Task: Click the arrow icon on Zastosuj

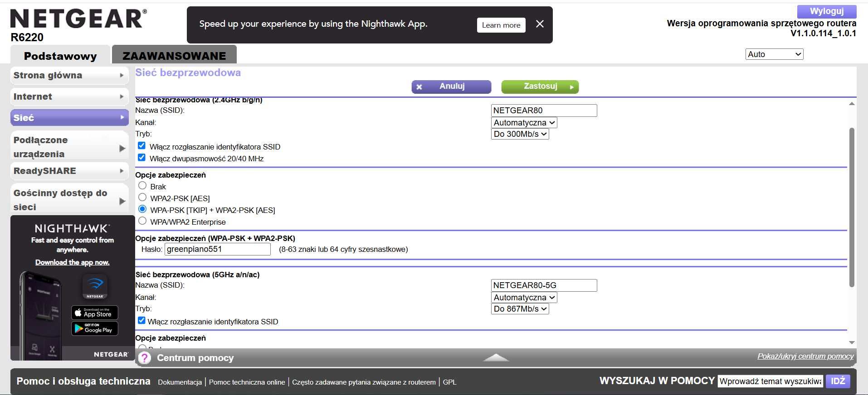Action: coord(572,87)
